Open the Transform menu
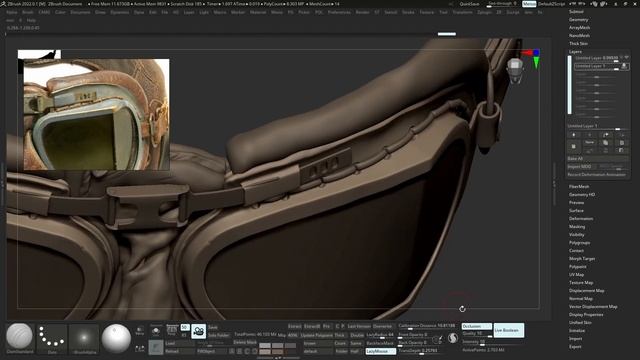Image resolution: width=640 pixels, height=360 pixels. tap(462, 12)
